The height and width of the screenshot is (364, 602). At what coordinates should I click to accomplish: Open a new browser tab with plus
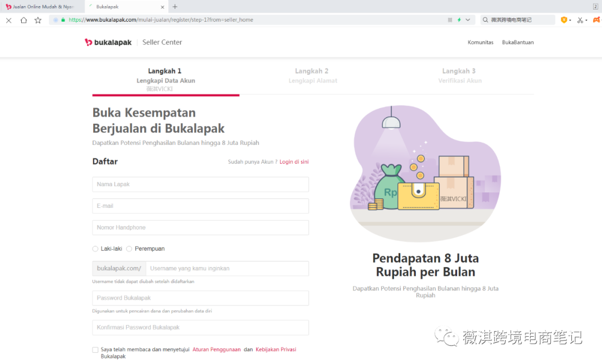pyautogui.click(x=175, y=7)
